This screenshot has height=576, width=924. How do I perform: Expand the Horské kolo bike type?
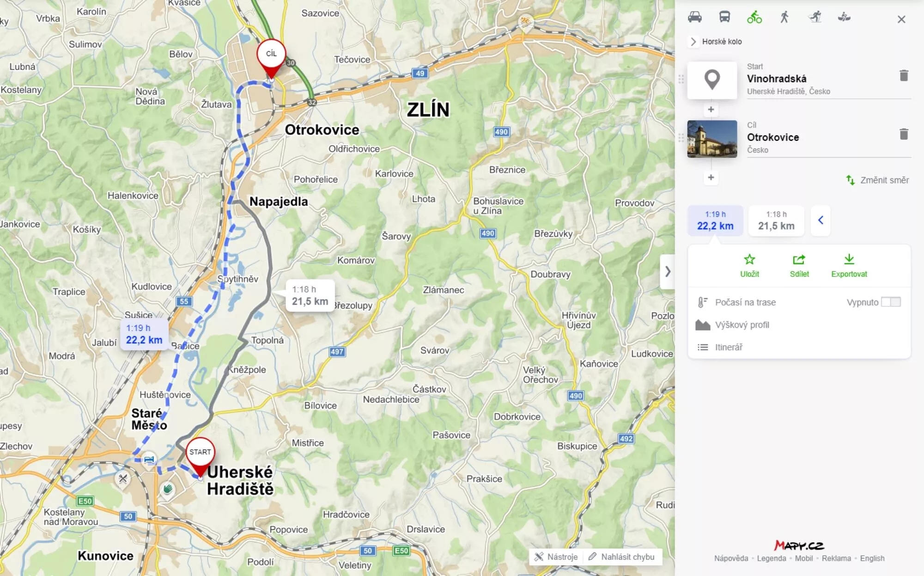(x=716, y=42)
